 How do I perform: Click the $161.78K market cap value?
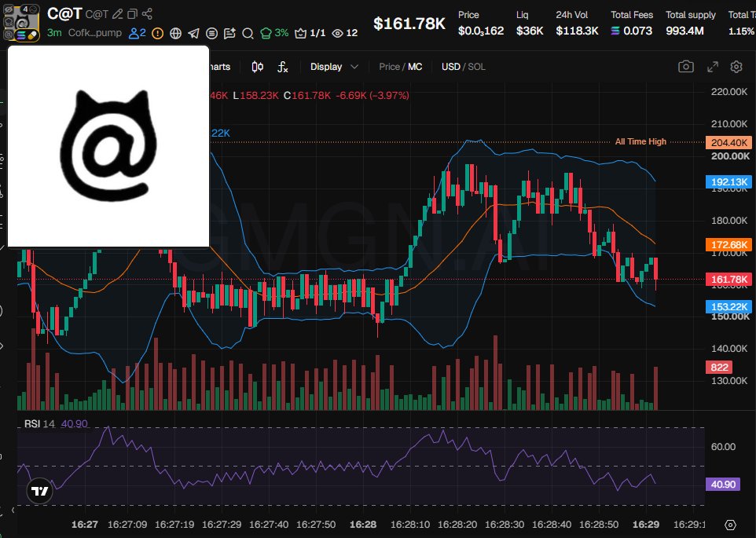[x=409, y=23]
